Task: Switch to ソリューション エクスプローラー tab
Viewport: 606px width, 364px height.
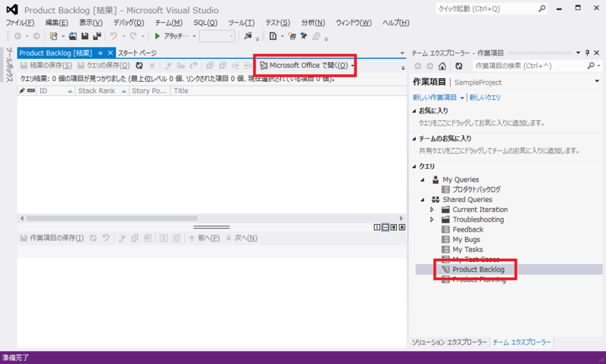Action: click(x=449, y=342)
